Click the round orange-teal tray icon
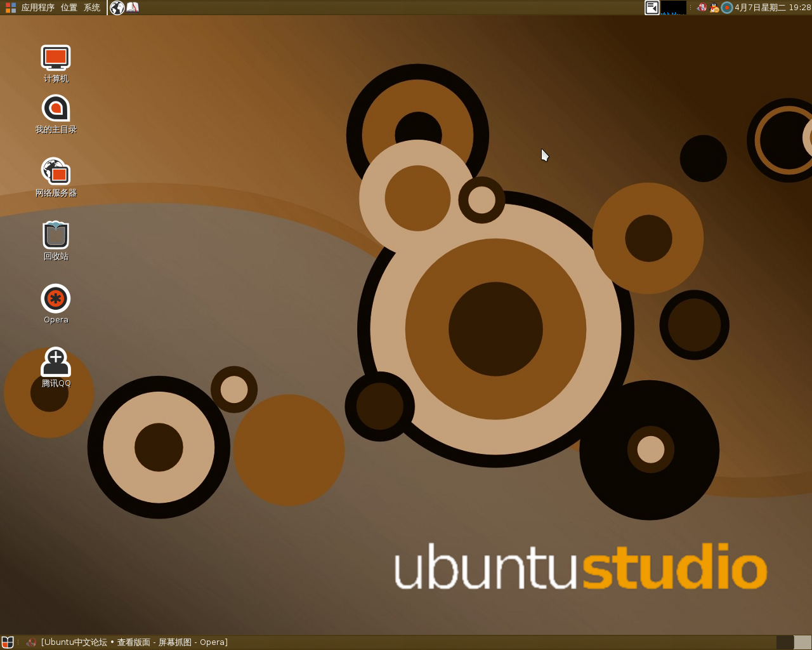The height and width of the screenshot is (650, 812). [727, 8]
